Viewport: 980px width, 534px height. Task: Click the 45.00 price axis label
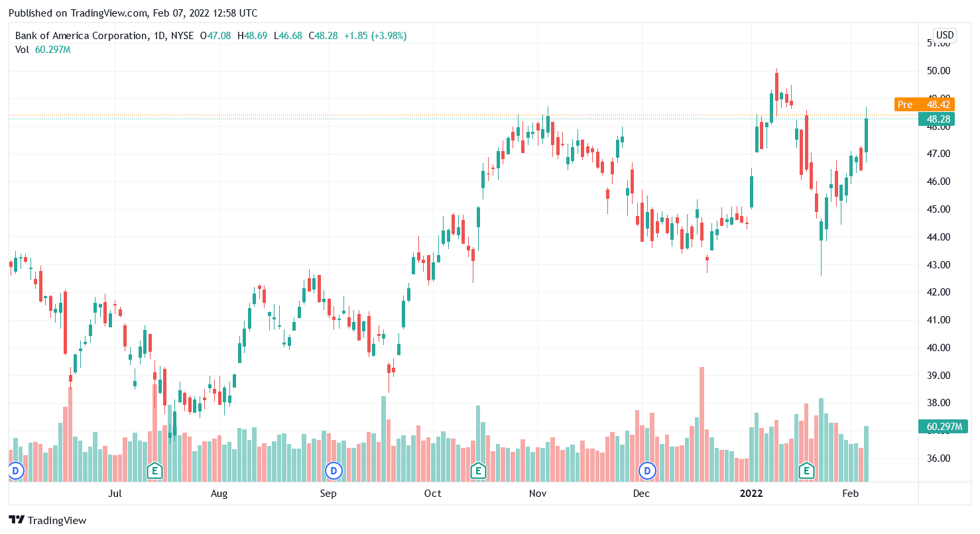(x=940, y=209)
